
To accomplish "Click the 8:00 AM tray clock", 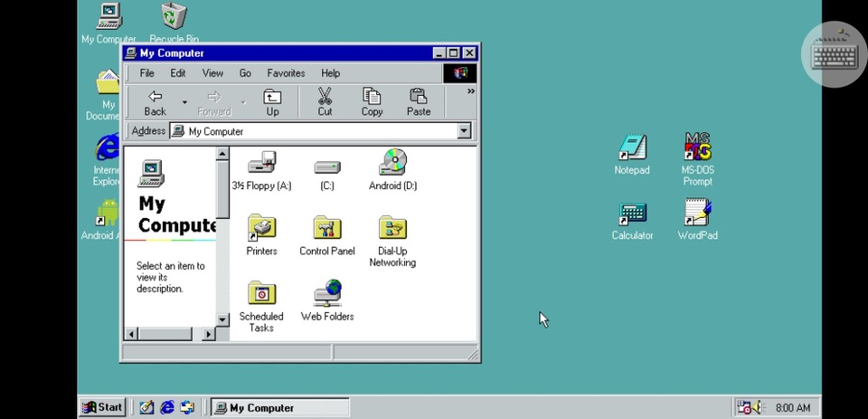I will (x=793, y=408).
